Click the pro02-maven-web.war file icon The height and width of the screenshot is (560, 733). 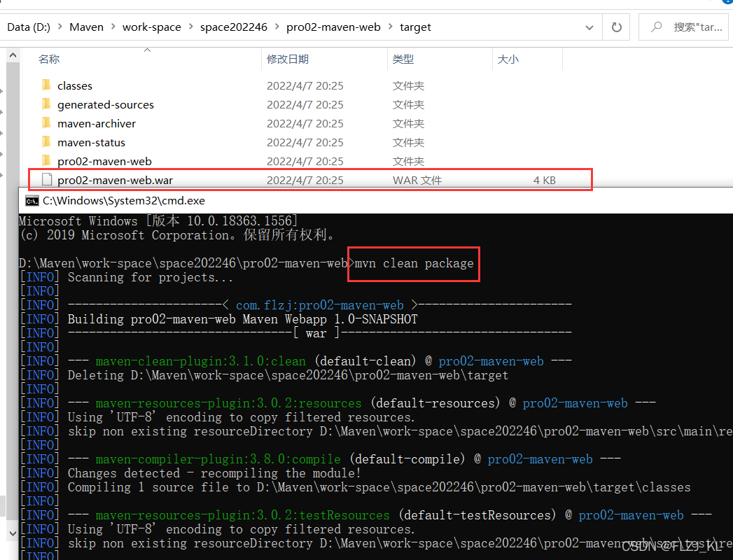click(x=47, y=179)
